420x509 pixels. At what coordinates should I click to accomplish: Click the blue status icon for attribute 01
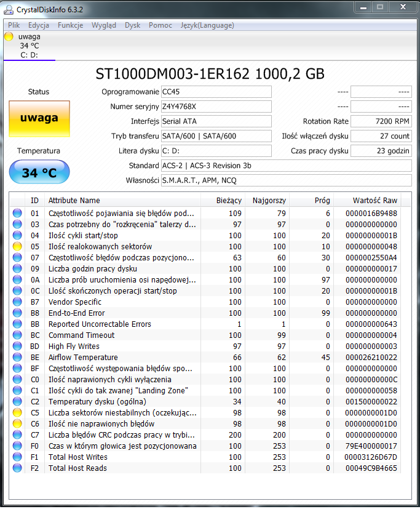click(x=17, y=214)
